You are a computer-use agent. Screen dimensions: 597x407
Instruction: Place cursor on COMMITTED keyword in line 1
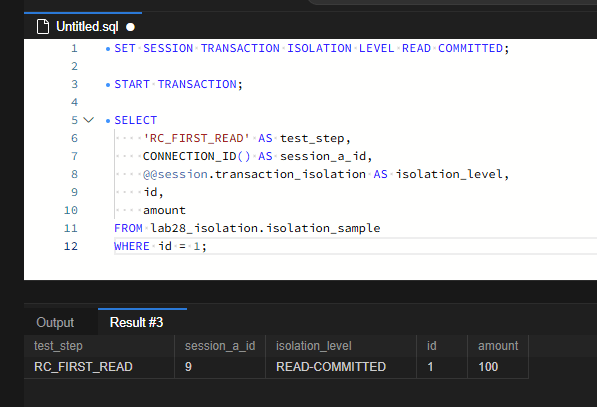[x=470, y=48]
